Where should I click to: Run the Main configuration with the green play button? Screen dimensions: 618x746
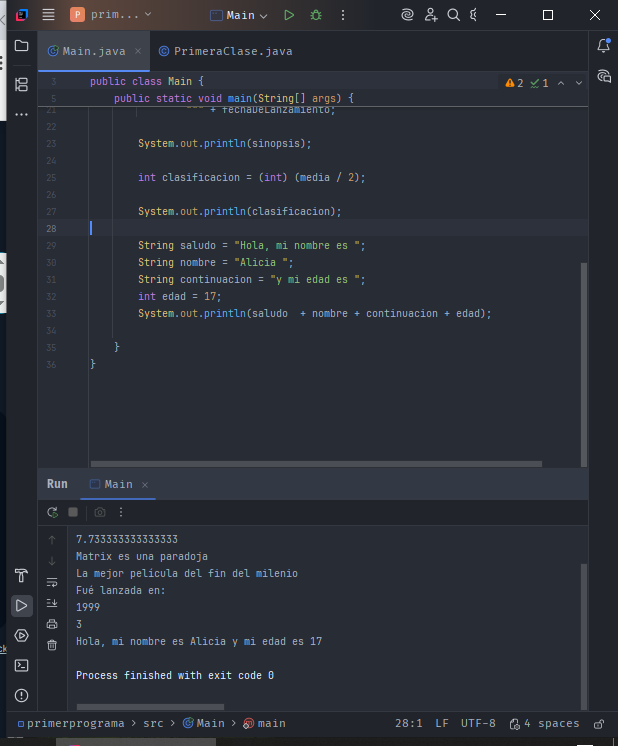pyautogui.click(x=289, y=15)
